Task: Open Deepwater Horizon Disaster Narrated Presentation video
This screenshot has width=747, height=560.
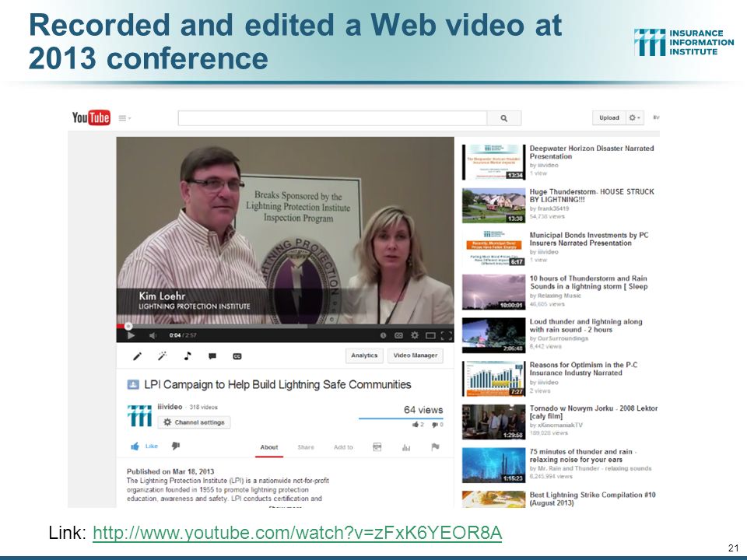Action: [591, 152]
